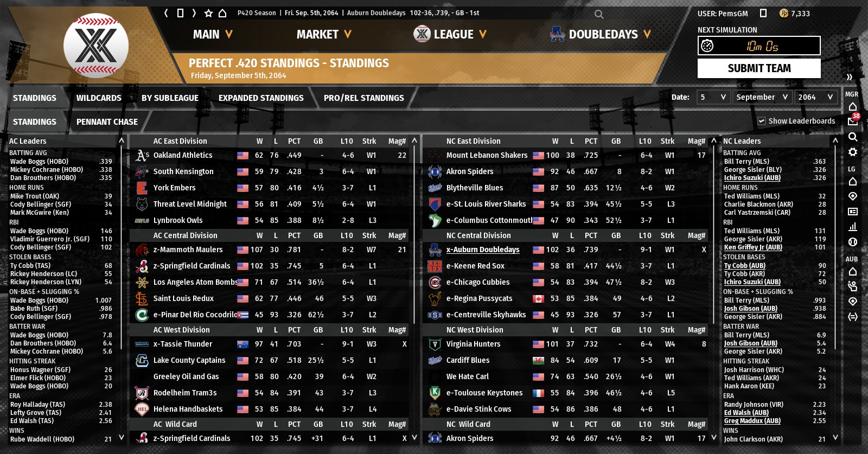This screenshot has width=868, height=454.
Task: Open the mail inbox with 38 unread
Action: pyautogui.click(x=853, y=121)
